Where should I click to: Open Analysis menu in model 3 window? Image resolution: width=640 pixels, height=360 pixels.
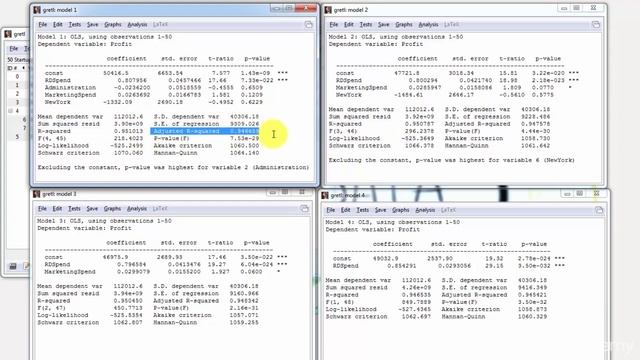pyautogui.click(x=137, y=209)
